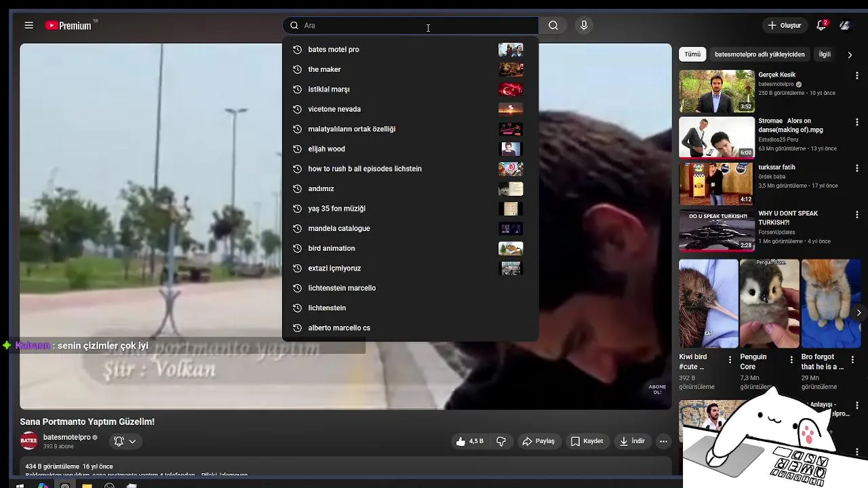Image resolution: width=868 pixels, height=488 pixels.
Task: Click the Oluştur create button
Action: click(x=784, y=25)
